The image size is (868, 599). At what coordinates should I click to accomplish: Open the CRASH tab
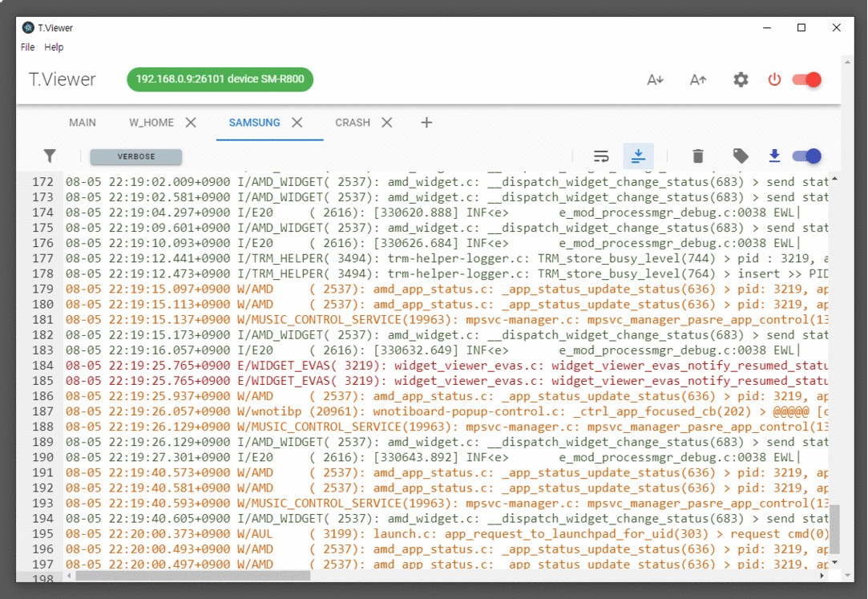pos(353,123)
